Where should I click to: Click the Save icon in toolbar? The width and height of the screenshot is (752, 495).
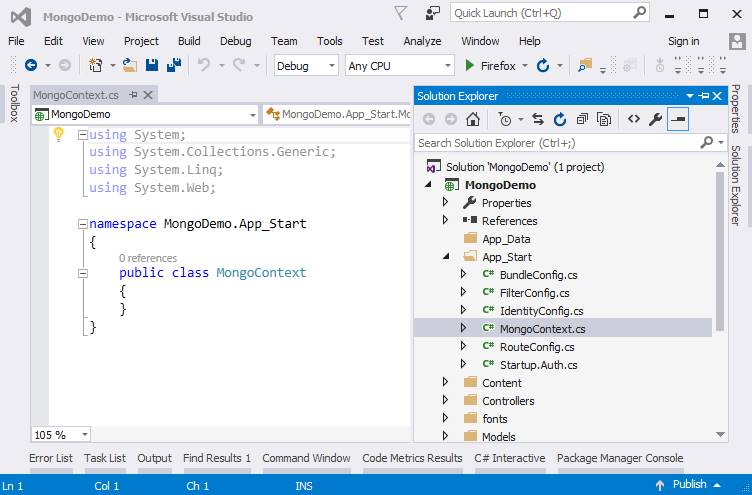click(x=152, y=65)
